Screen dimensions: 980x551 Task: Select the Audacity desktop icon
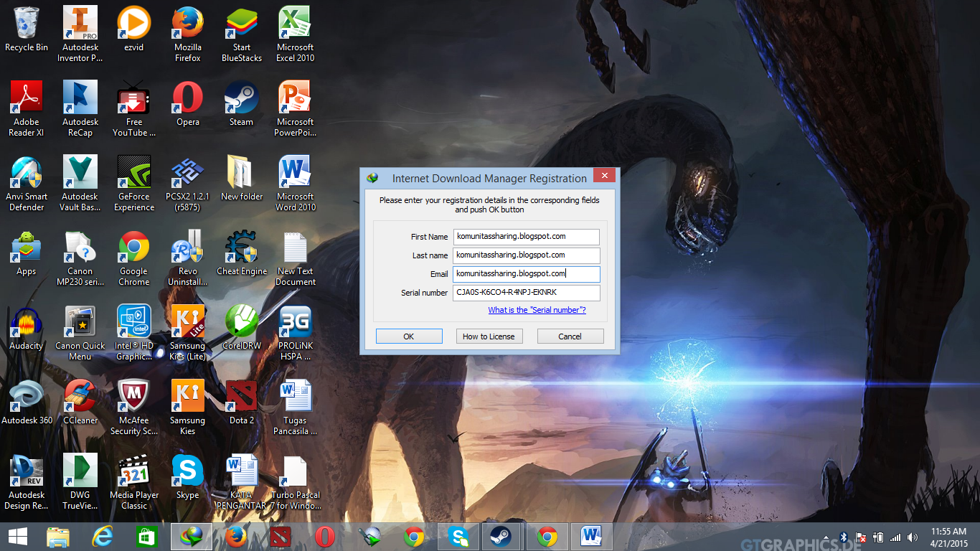[27, 328]
